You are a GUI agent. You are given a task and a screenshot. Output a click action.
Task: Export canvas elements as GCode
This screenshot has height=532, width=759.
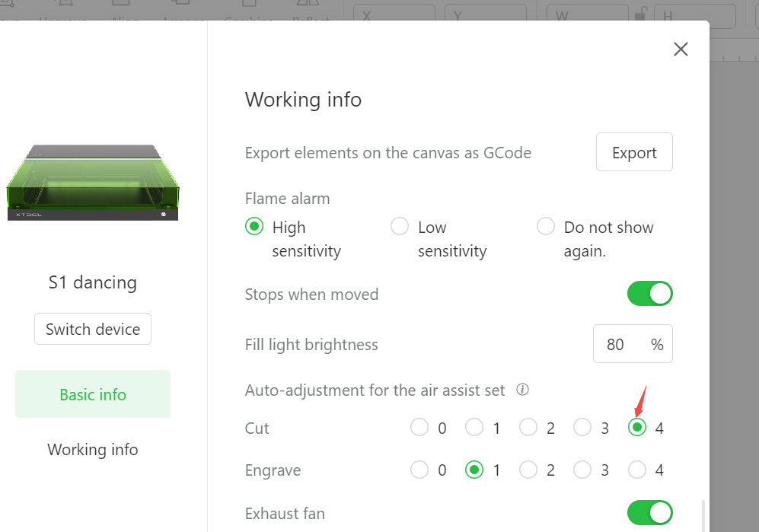[x=634, y=152]
